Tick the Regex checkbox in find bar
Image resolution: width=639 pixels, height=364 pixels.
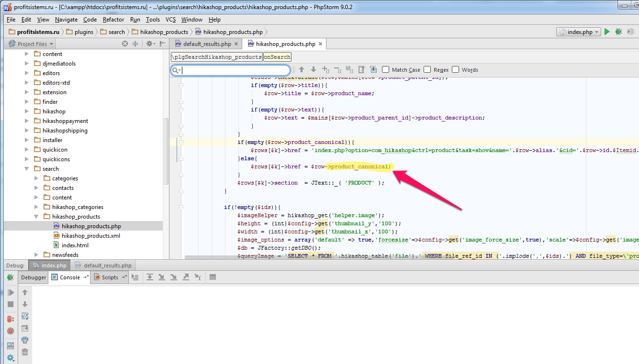pos(427,70)
